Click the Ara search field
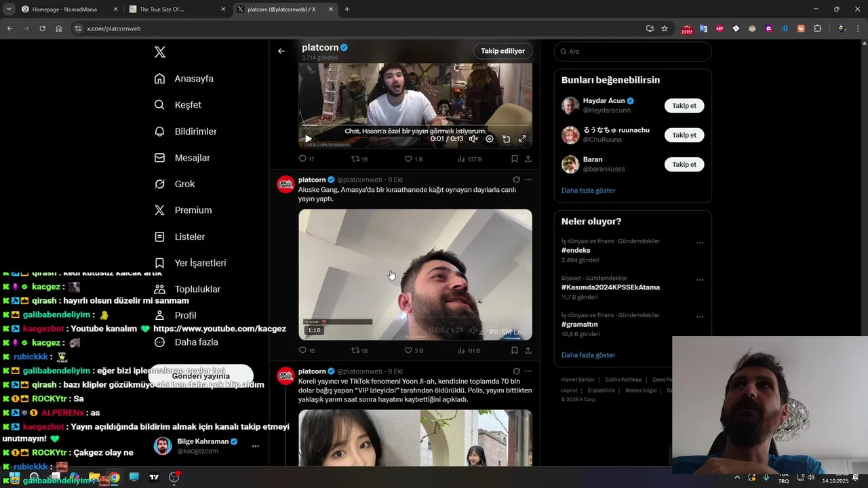868x488 pixels. click(x=633, y=52)
